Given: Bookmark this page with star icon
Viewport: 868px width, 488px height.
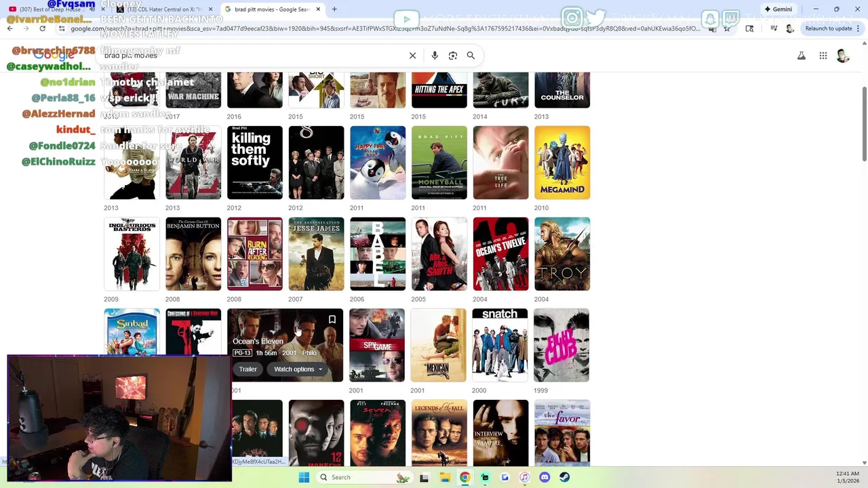Looking at the screenshot, I should [727, 28].
